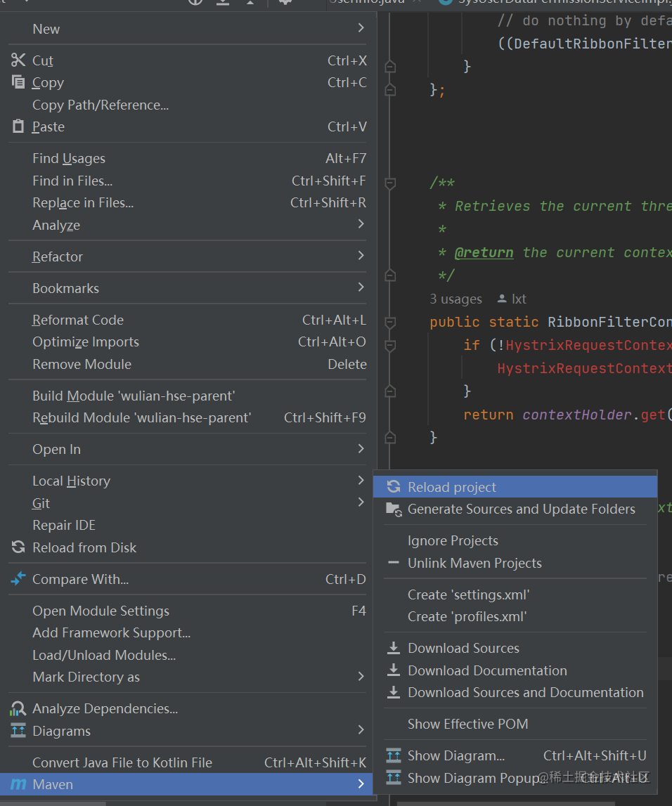The image size is (672, 806).
Task: Select Add Framework Support... entry
Action: click(188, 632)
